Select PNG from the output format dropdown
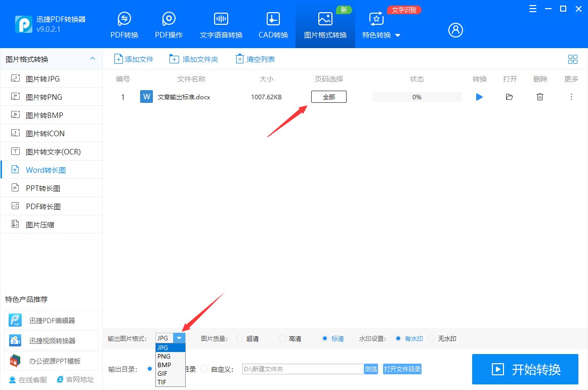 pos(163,356)
